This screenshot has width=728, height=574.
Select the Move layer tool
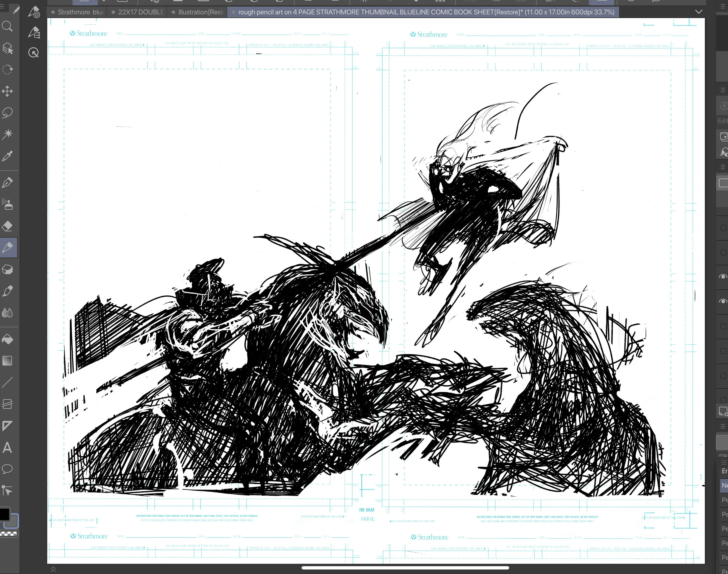pyautogui.click(x=8, y=91)
